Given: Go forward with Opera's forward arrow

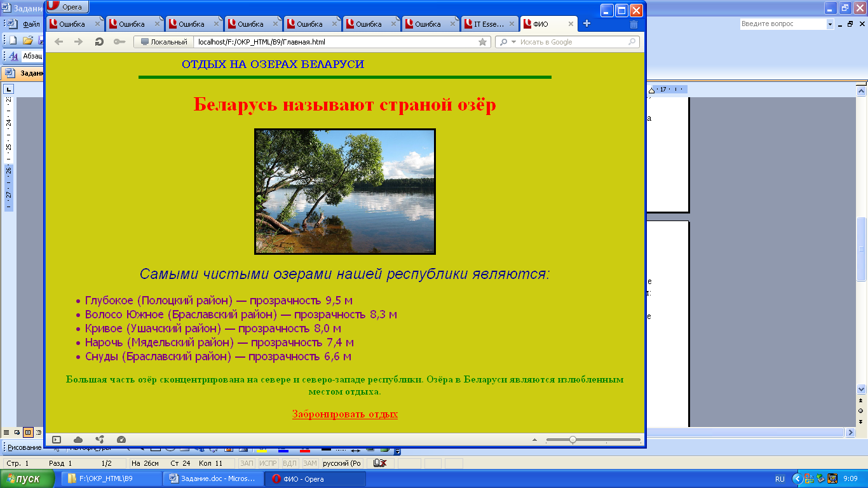Looking at the screenshot, I should tap(78, 42).
